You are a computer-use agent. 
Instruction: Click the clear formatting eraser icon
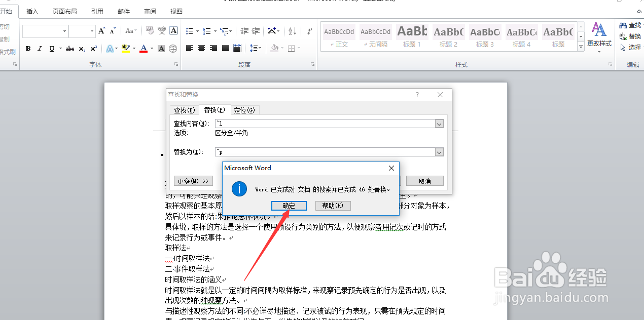(x=150, y=31)
